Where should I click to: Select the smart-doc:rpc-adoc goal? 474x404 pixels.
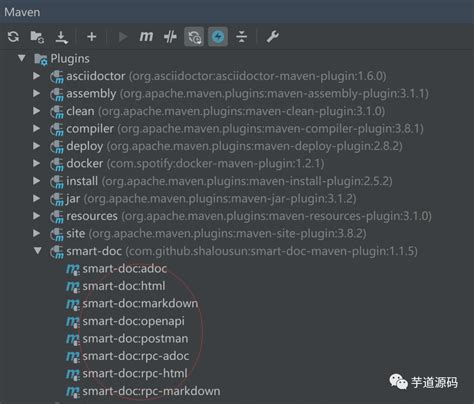(136, 356)
